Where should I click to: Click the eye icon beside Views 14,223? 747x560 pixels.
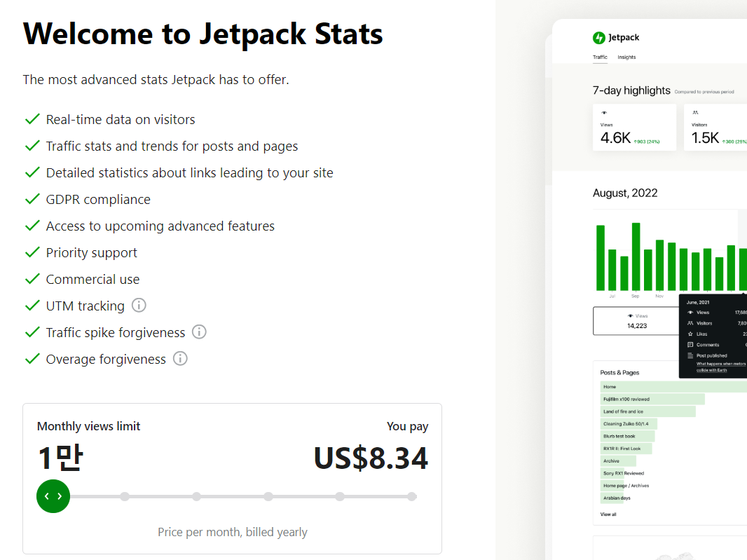point(631,316)
